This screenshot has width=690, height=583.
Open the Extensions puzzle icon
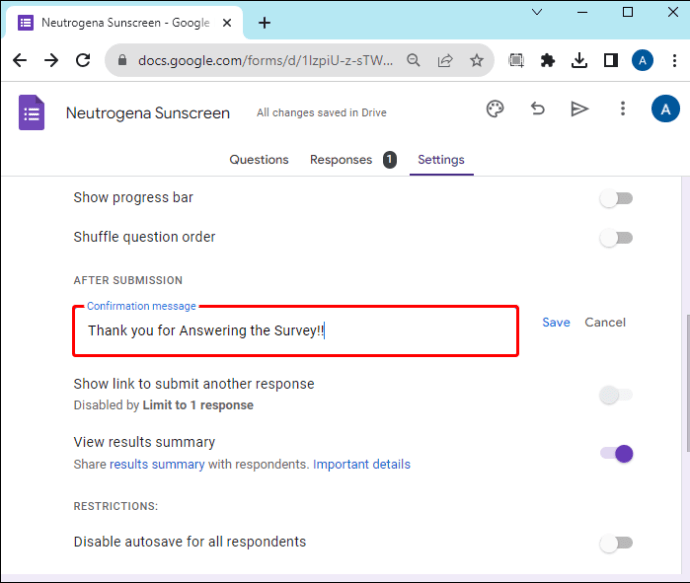pos(547,60)
